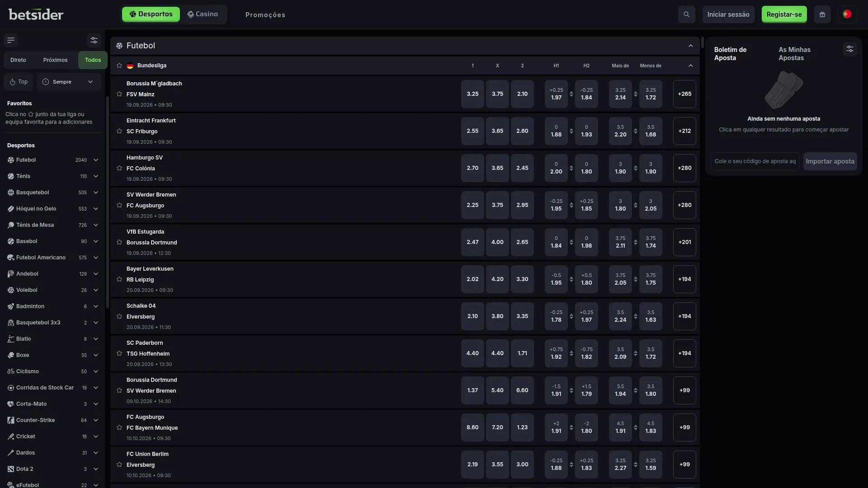Expand Corridas de Stock Car chevron

pyautogui.click(x=96, y=388)
